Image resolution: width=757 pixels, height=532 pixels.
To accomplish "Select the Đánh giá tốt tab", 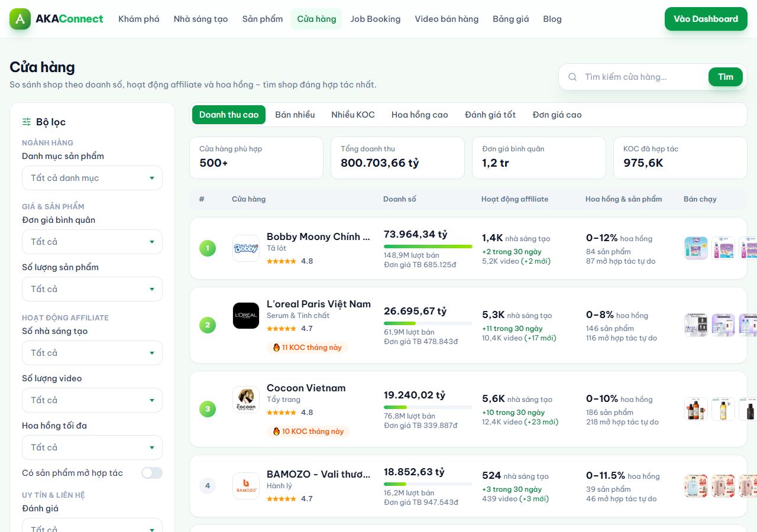I will (490, 115).
